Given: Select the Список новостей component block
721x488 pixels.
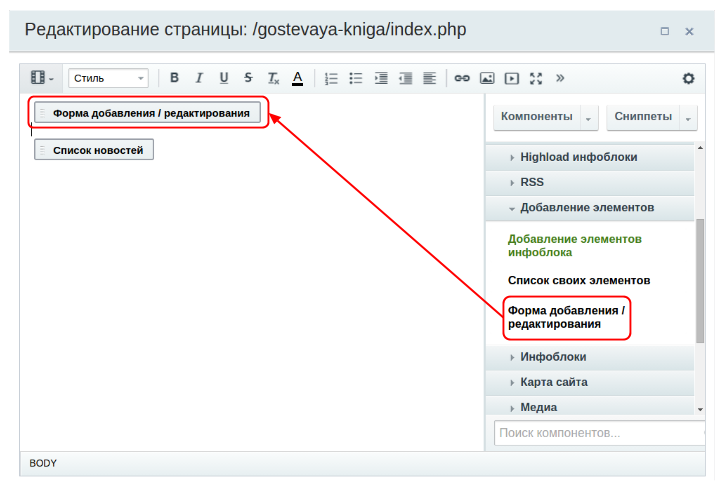Looking at the screenshot, I should pyautogui.click(x=94, y=150).
